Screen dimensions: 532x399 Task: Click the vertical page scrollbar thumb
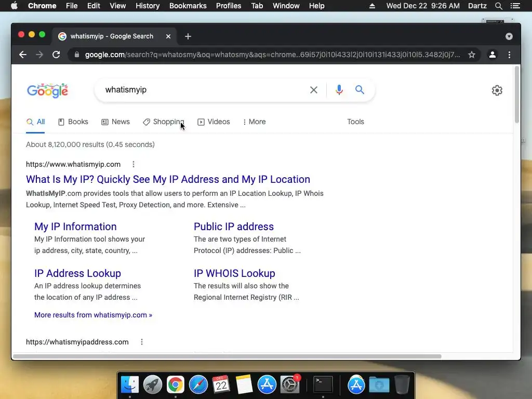[x=517, y=95]
